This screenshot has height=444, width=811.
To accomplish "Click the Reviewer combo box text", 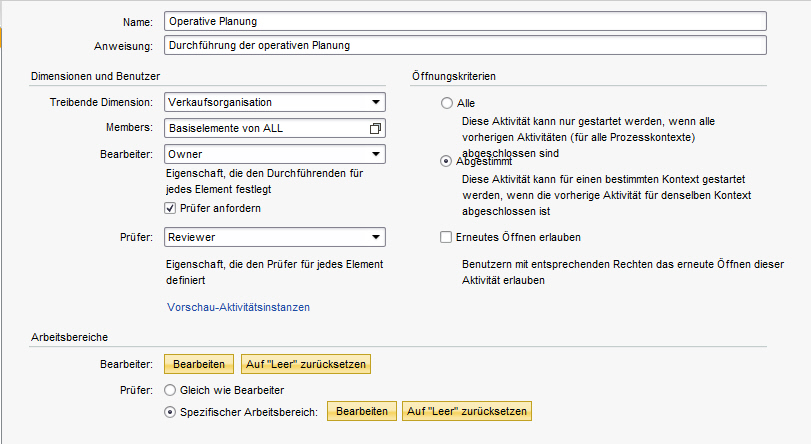I will [191, 237].
